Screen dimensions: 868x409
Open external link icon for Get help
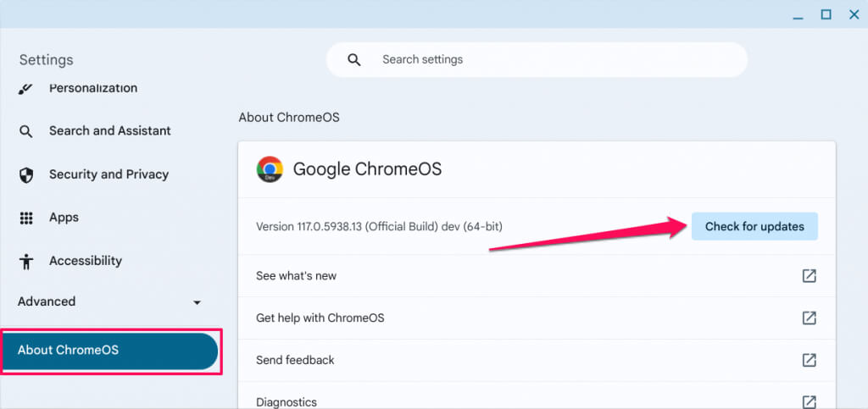[x=810, y=318]
